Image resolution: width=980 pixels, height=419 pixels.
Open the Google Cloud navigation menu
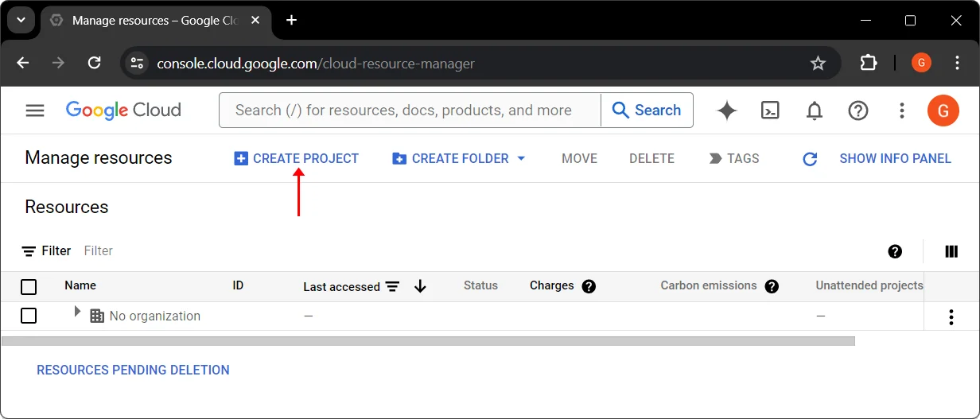[35, 111]
